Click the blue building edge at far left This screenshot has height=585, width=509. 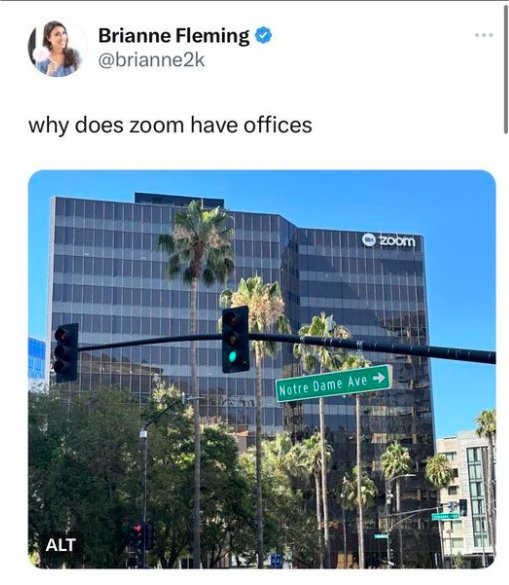(x=37, y=360)
